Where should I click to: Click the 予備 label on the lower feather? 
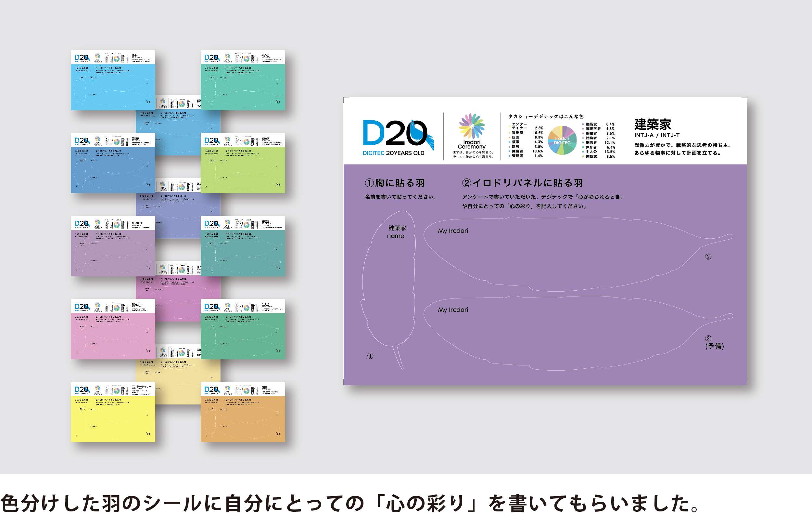(714, 346)
